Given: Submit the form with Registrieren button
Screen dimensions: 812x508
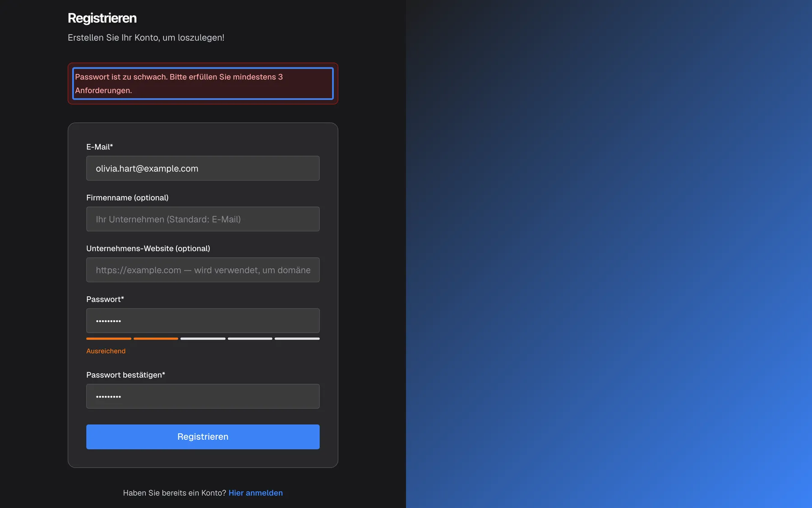Looking at the screenshot, I should (x=203, y=437).
